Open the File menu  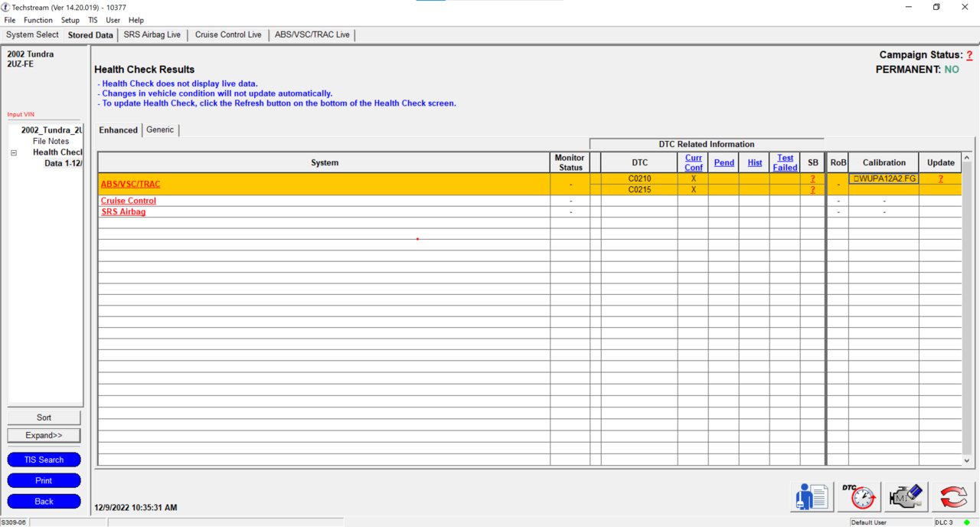coord(10,20)
